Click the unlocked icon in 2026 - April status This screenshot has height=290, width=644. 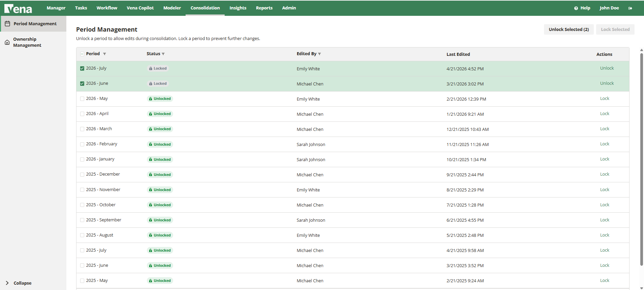pos(151,114)
